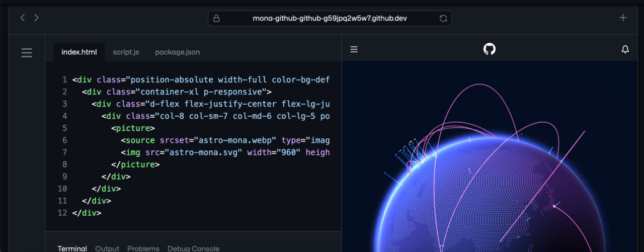Viewport: 644px width, 252px height.
Task: Go back with the browser back arrow
Action: point(23,18)
